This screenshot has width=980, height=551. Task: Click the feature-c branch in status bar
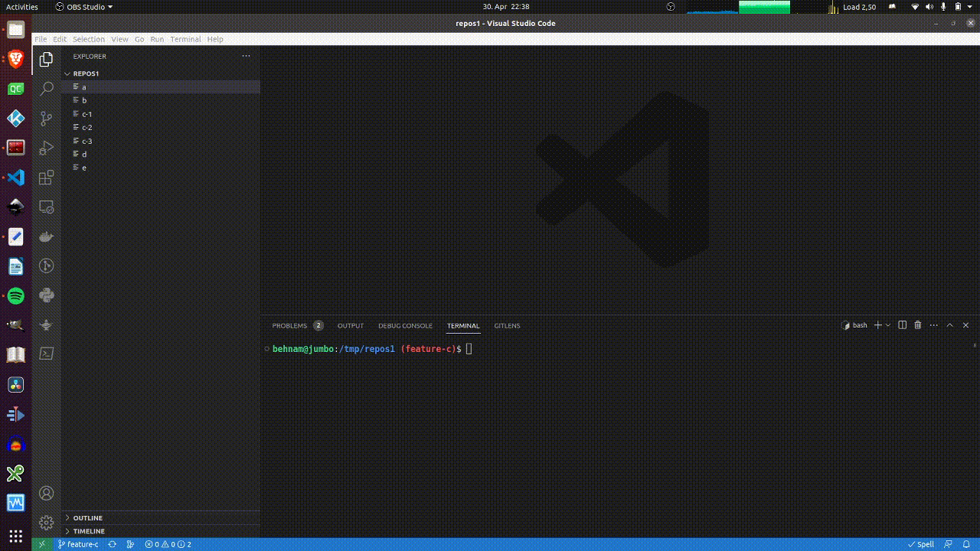[78, 544]
